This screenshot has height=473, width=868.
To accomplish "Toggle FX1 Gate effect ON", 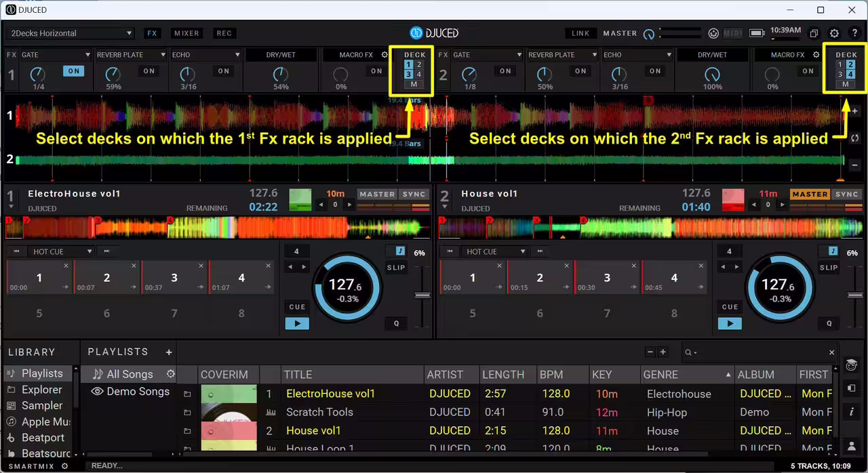I will pos(73,70).
